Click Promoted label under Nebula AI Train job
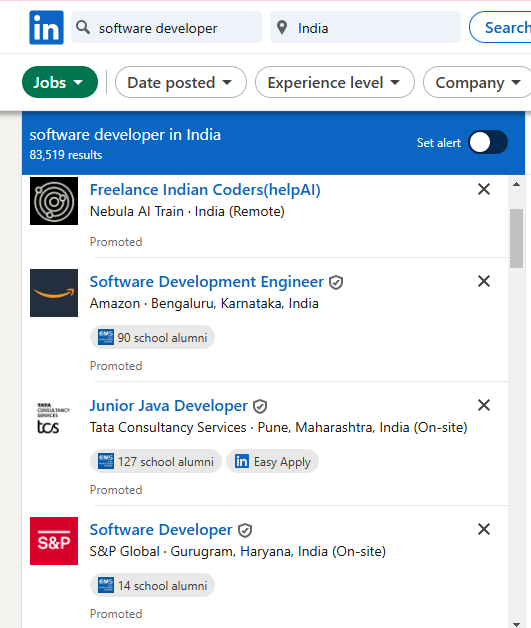 tap(116, 242)
